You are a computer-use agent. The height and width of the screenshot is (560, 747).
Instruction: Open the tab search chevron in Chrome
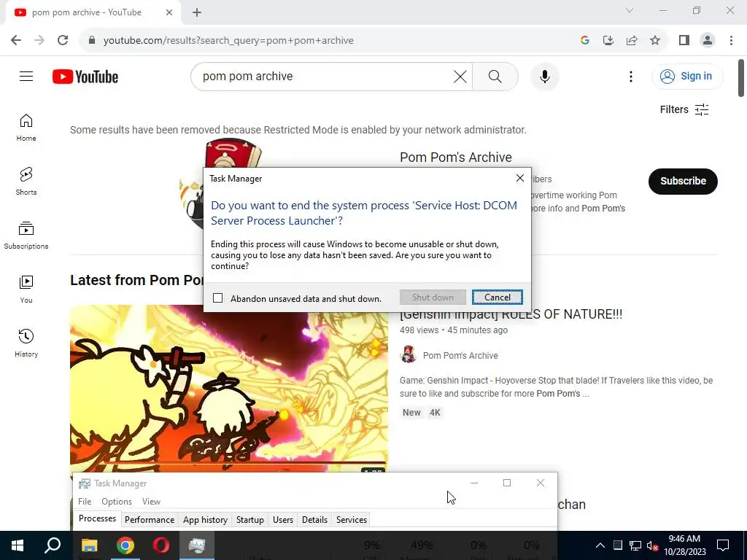tap(630, 10)
